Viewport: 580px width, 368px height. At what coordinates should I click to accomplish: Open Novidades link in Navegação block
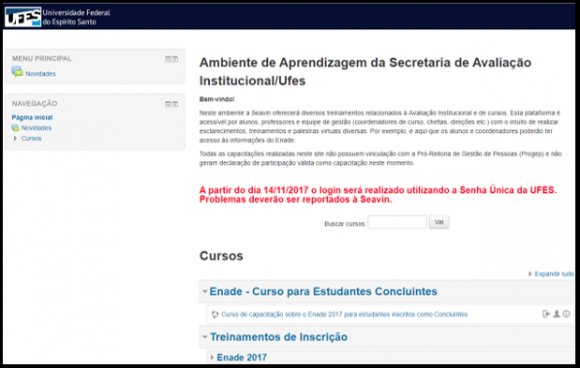pos(36,128)
